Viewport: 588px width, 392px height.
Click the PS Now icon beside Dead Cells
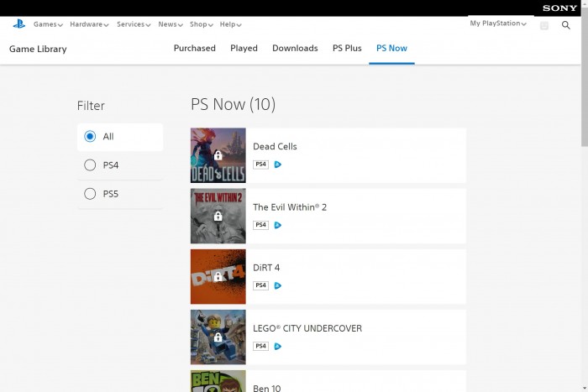tap(278, 165)
